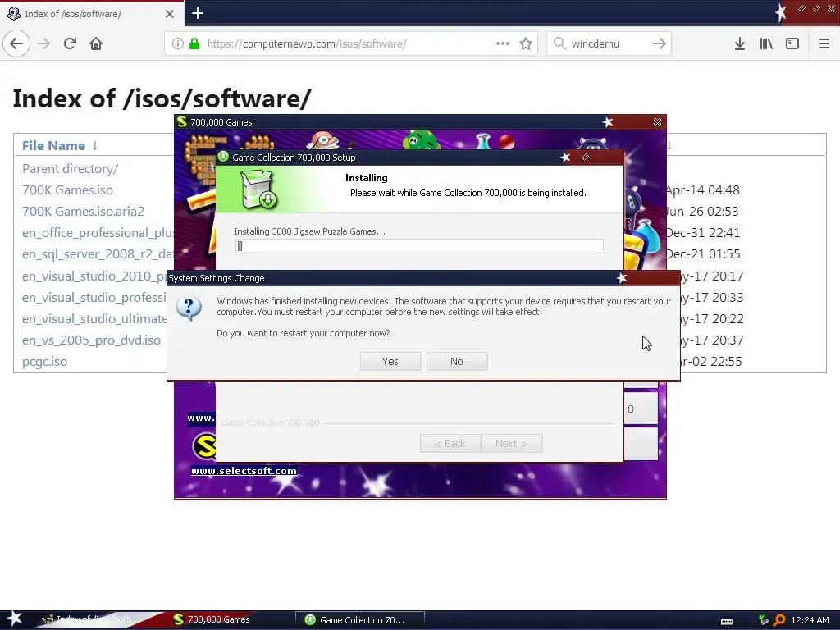The image size is (840, 630).
Task: Click the Dec-31 22:41 date entry
Action: [702, 233]
